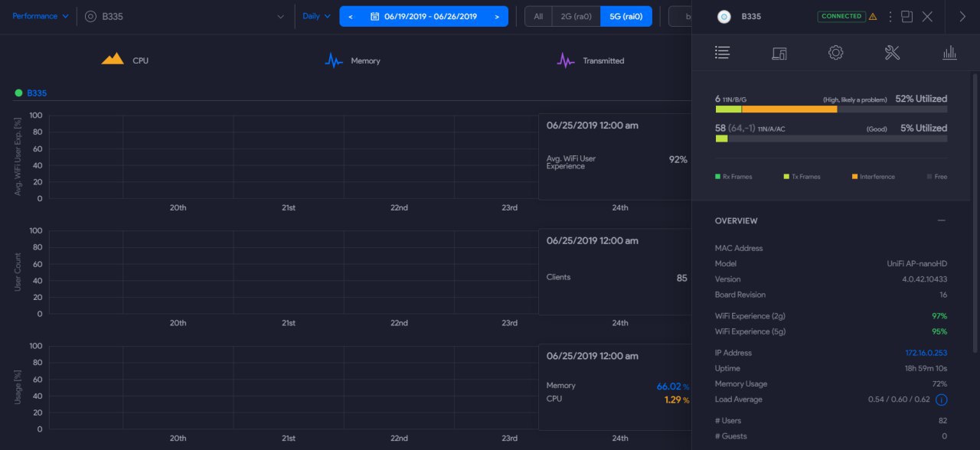This screenshot has height=450, width=980.
Task: Open the device details list tab icon
Action: 722,53
